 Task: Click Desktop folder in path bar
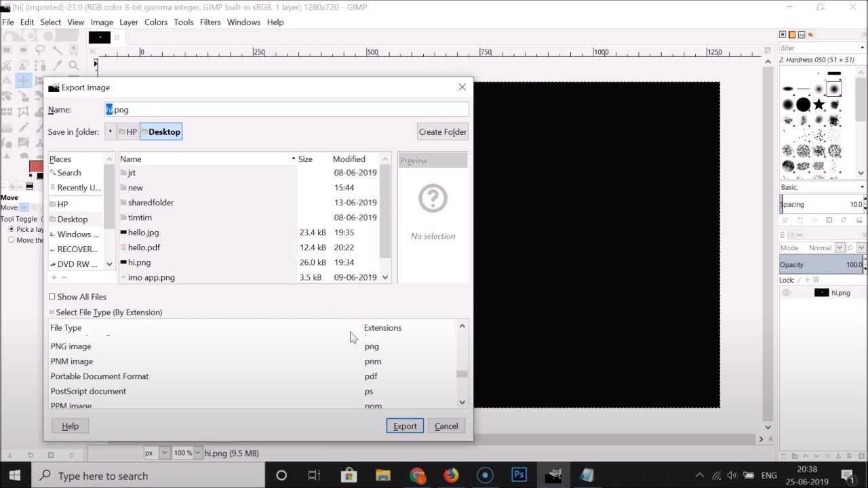[161, 132]
